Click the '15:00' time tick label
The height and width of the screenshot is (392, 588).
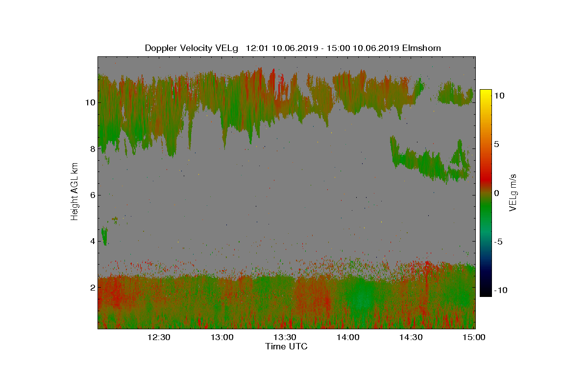tap(474, 337)
